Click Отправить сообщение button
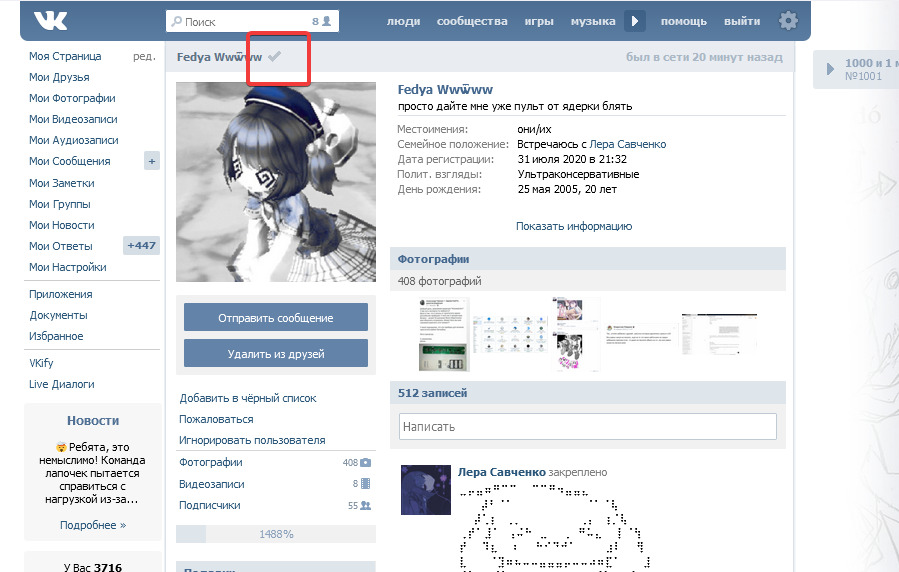This screenshot has height=572, width=899. 276,318
